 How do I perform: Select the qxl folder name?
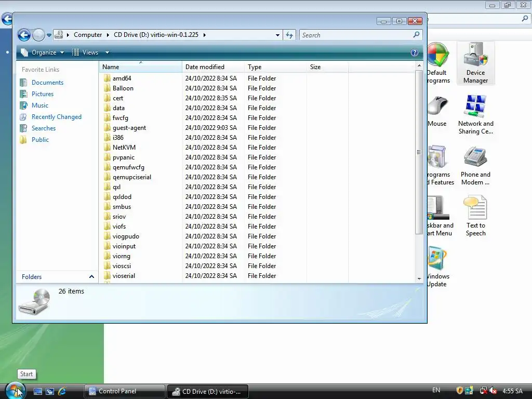[x=116, y=187]
